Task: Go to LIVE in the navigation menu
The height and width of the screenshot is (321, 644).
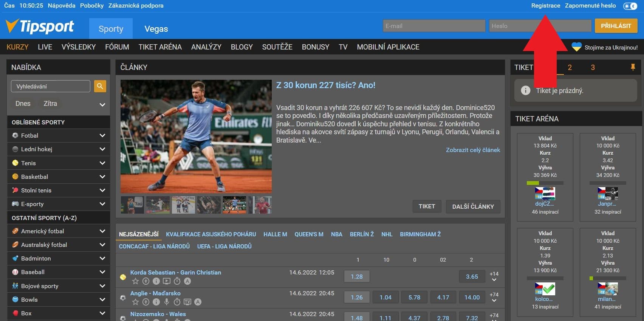Action: click(x=45, y=47)
